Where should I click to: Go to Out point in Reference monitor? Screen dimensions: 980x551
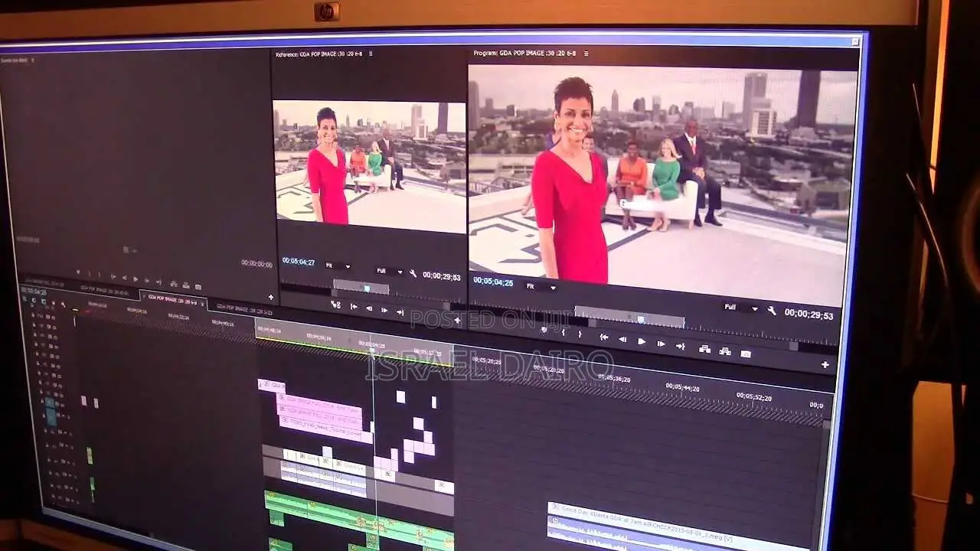tap(400, 311)
